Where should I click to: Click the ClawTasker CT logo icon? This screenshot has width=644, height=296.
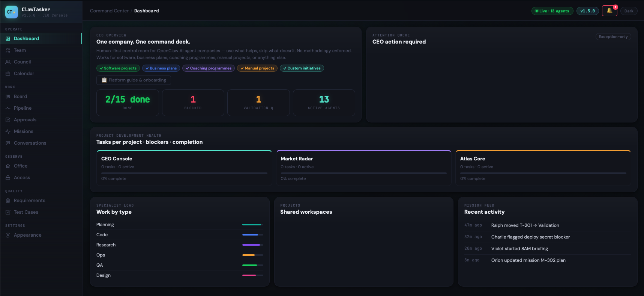pos(12,12)
